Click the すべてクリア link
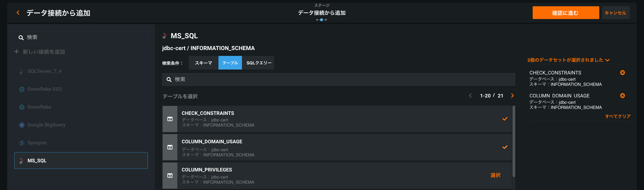 coord(617,116)
